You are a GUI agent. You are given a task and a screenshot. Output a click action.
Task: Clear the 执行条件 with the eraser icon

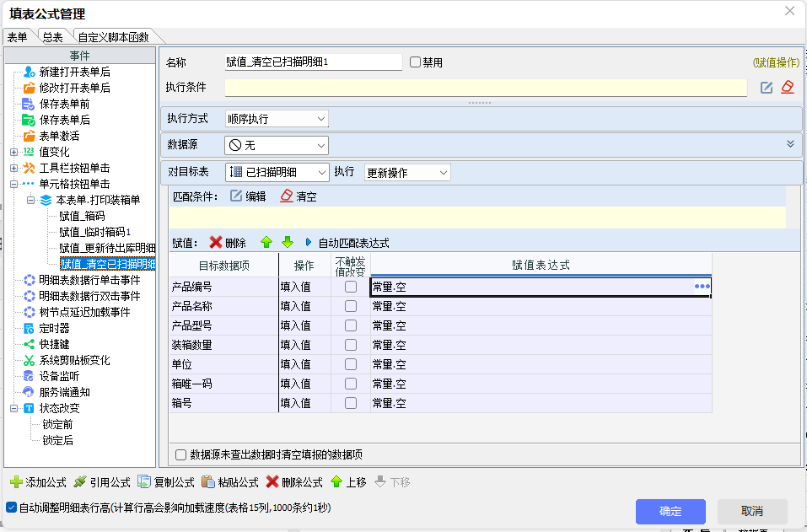[788, 87]
